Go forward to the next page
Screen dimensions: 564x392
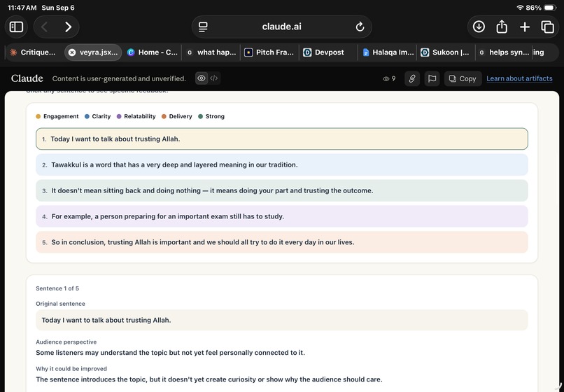click(68, 27)
